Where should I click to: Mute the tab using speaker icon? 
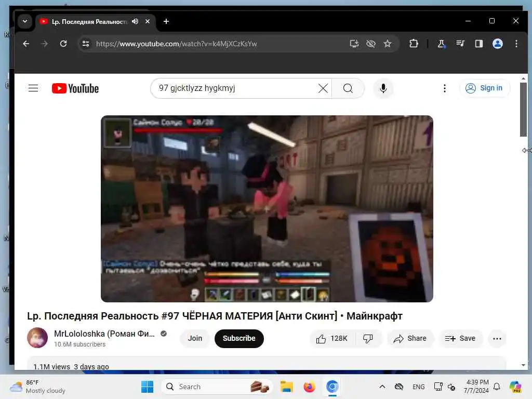[135, 21]
